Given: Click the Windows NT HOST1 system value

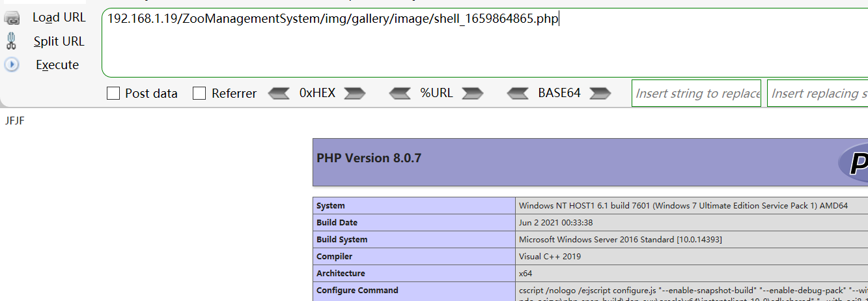Looking at the screenshot, I should tap(683, 206).
